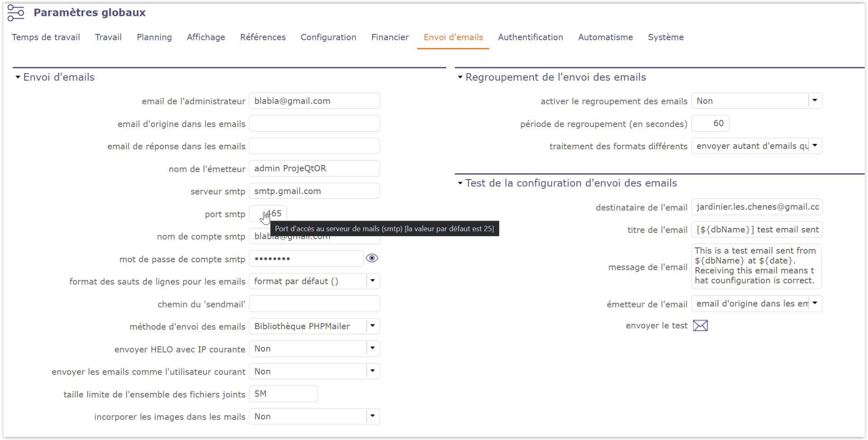Switch to the Authentification tab
Image resolution: width=868 pixels, height=440 pixels.
coord(530,37)
